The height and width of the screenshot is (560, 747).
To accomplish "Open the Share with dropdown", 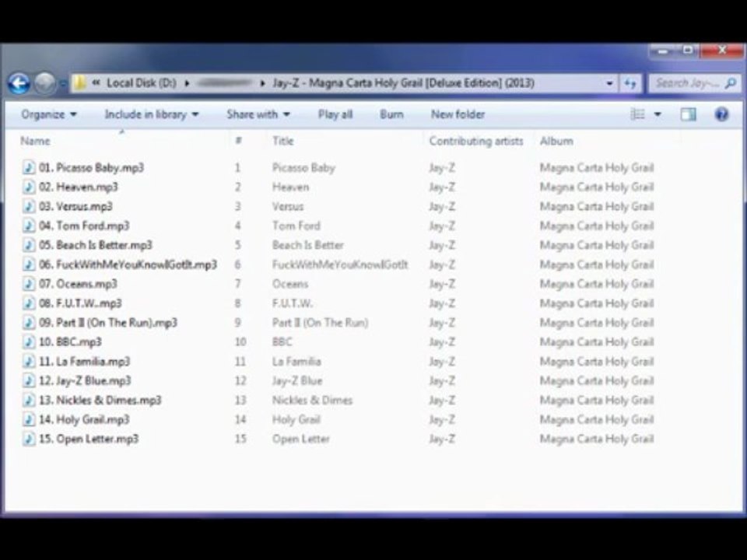I will [x=258, y=114].
